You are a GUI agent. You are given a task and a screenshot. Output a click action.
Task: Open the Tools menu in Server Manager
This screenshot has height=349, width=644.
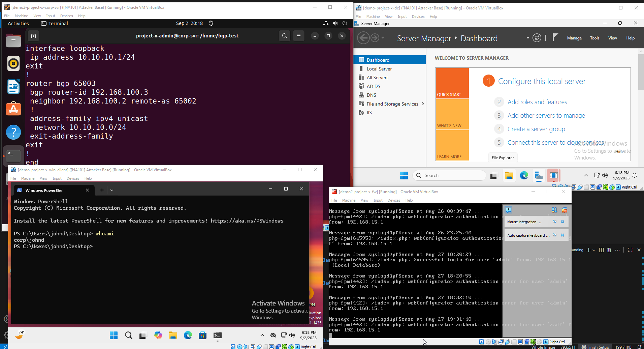594,38
